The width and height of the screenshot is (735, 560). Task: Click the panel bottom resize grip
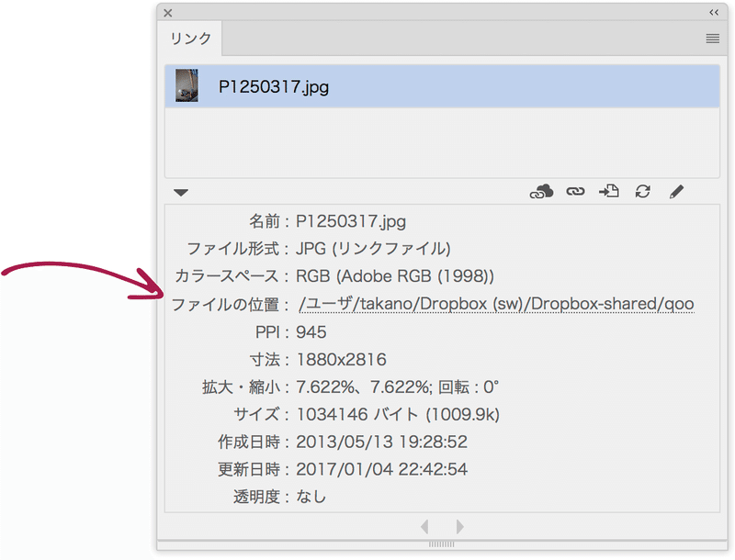tap(442, 544)
